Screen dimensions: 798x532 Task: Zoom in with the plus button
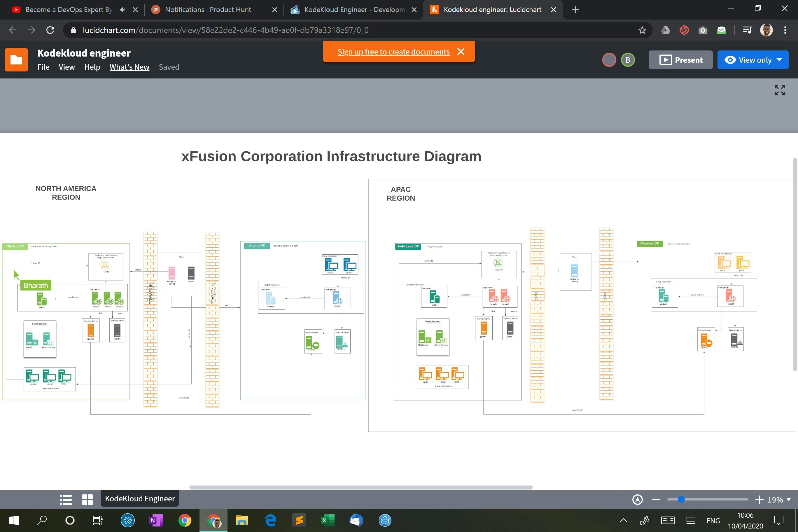pos(759,499)
